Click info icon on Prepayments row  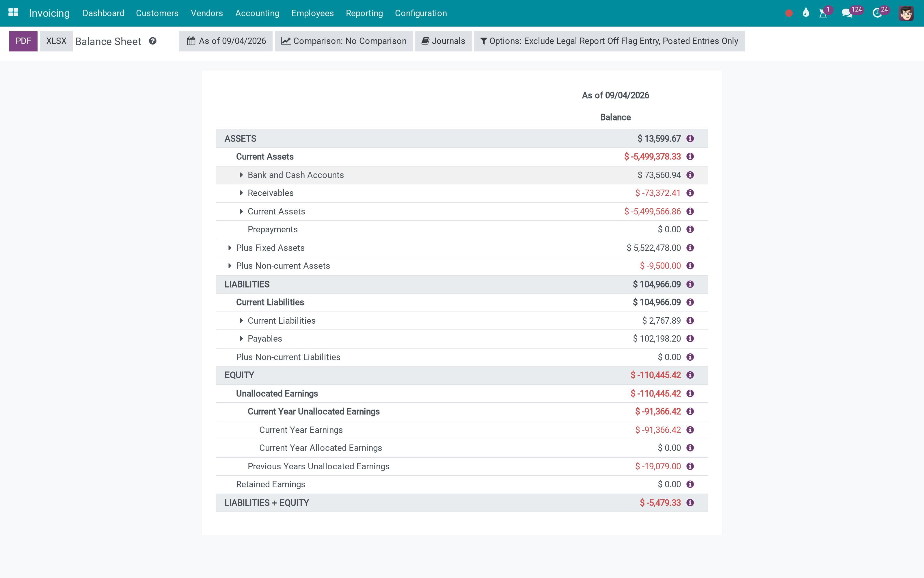690,229
